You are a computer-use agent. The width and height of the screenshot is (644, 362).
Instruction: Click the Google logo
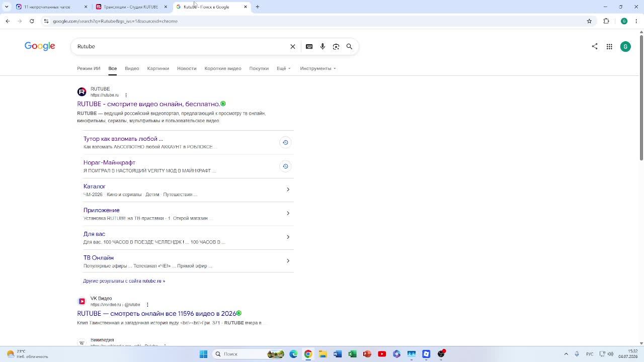(40, 46)
